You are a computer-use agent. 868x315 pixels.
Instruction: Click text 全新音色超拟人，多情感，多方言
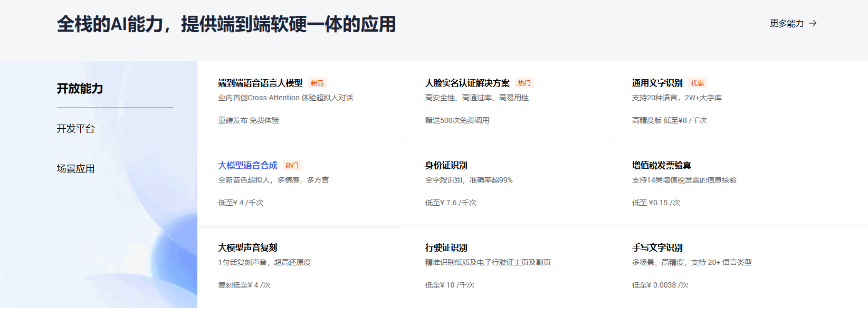click(x=274, y=180)
